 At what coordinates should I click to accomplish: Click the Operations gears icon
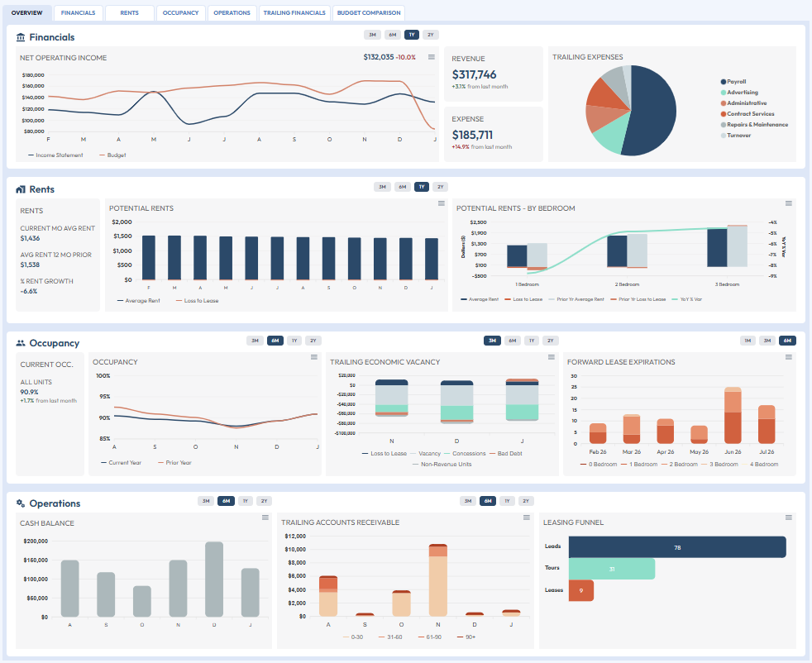pos(21,503)
